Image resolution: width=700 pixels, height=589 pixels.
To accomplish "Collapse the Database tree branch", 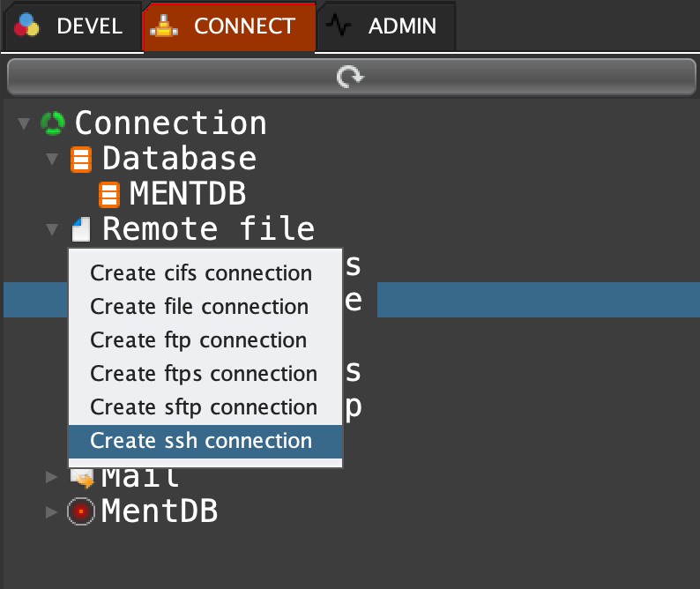I will click(52, 160).
